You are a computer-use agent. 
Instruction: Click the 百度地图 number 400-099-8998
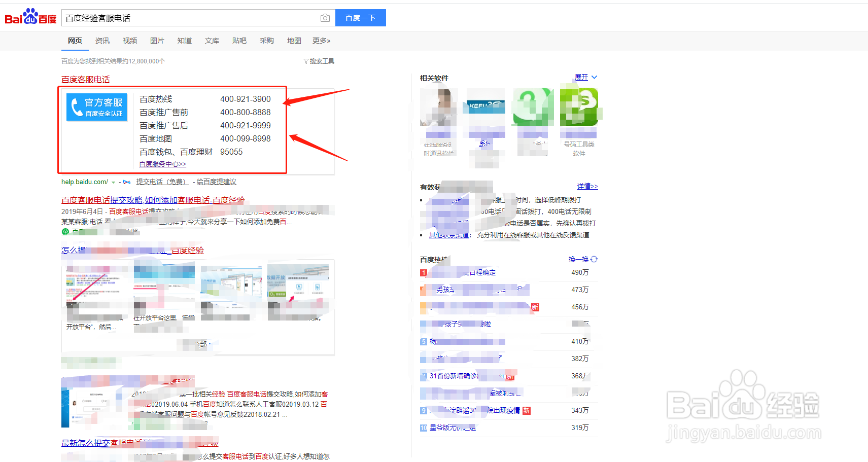(246, 138)
